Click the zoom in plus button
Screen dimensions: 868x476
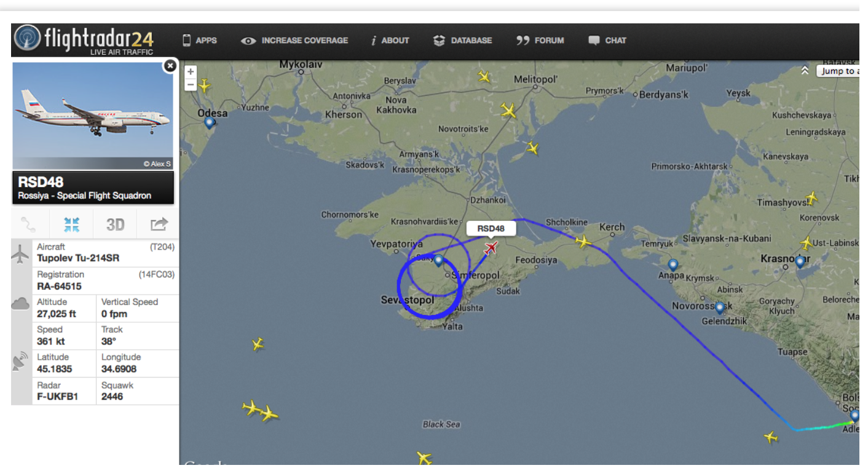[191, 72]
